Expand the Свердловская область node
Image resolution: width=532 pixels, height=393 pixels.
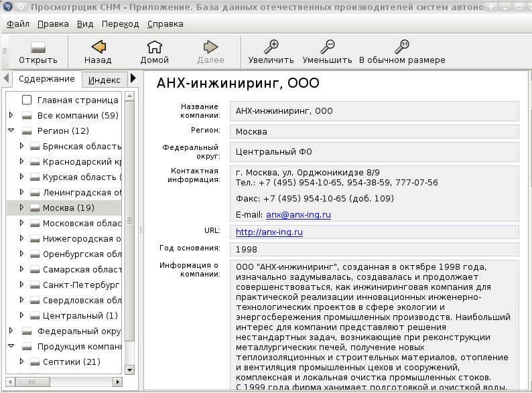[x=21, y=300]
